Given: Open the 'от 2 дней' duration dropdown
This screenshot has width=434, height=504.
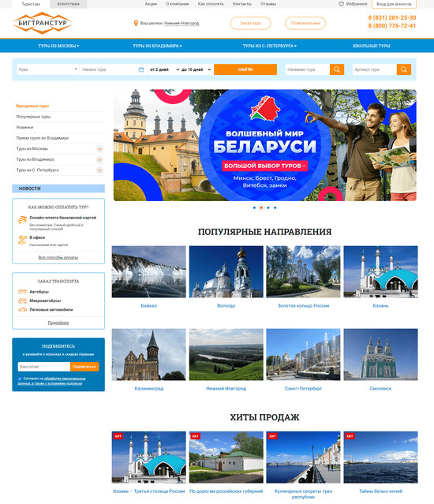Looking at the screenshot, I should (164, 69).
